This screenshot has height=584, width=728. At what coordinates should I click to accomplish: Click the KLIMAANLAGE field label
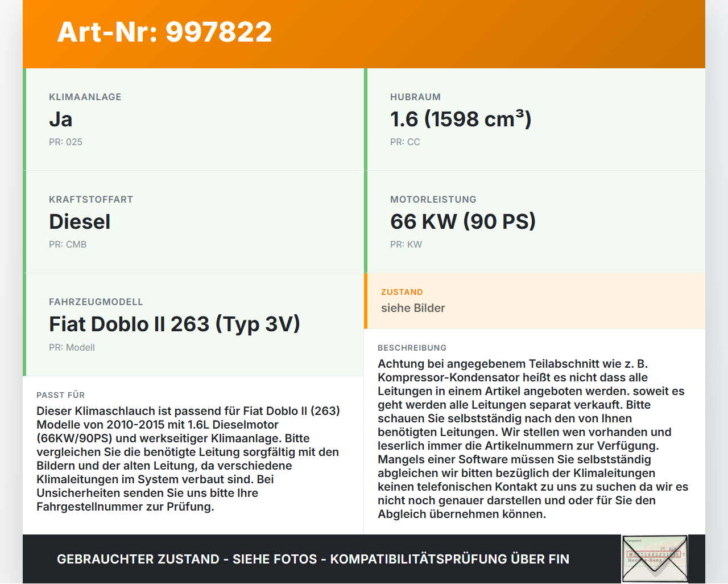pyautogui.click(x=85, y=97)
